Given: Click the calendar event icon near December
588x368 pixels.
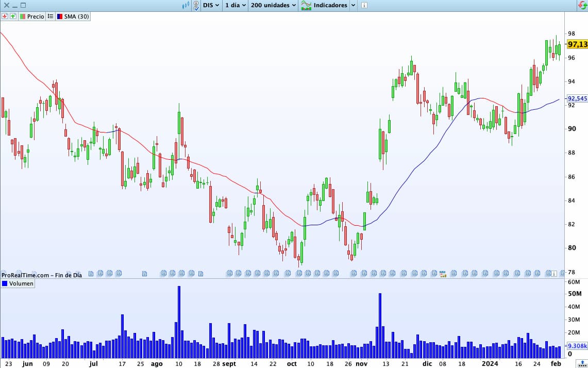Looking at the screenshot, I should (442, 273).
